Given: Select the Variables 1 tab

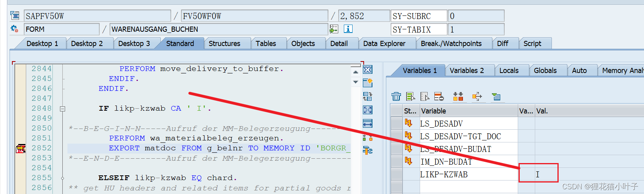Looking at the screenshot, I should point(420,71).
